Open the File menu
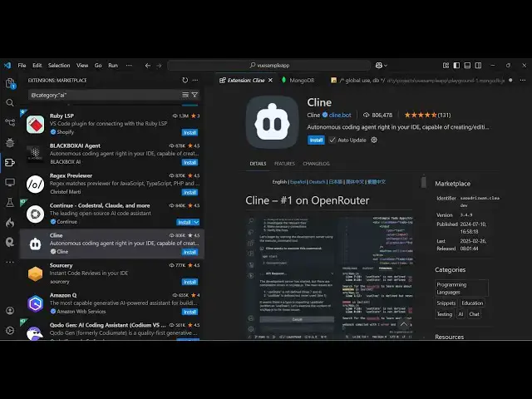This screenshot has width=532, height=399. [22, 66]
